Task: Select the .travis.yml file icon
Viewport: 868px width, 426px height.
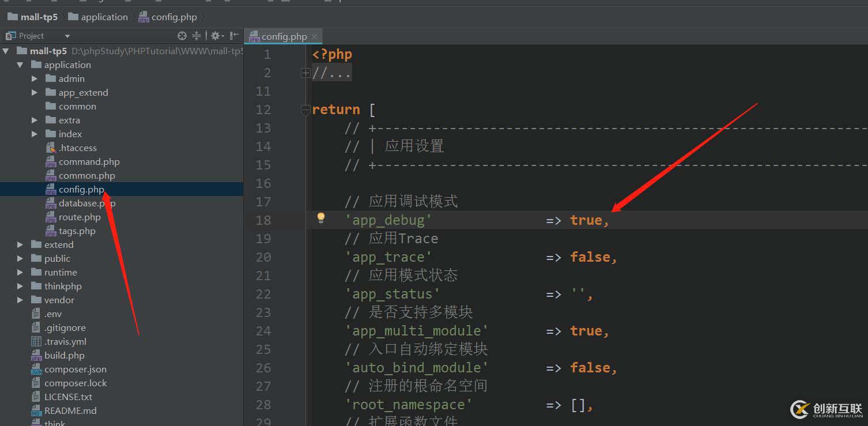Action: point(36,341)
